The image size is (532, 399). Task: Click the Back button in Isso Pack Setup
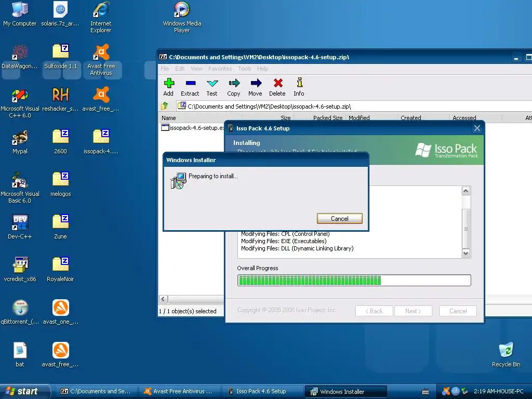pos(374,311)
